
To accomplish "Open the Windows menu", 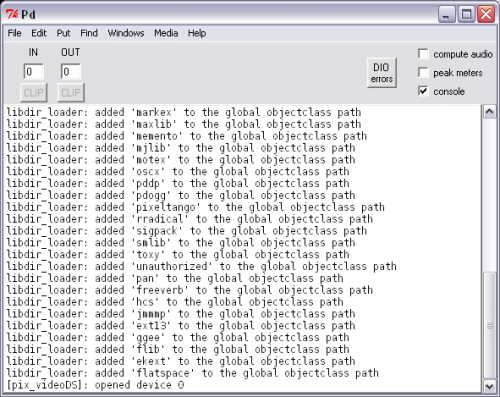I will (x=126, y=33).
